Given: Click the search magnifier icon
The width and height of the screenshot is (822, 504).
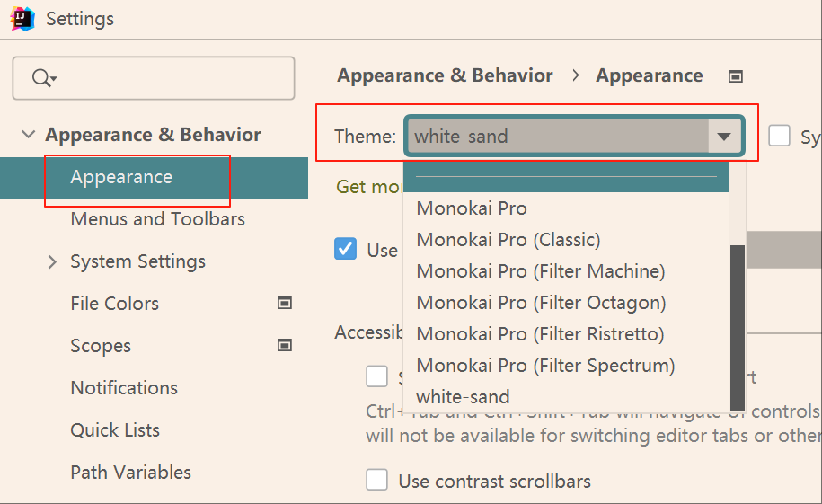Looking at the screenshot, I should [41, 79].
